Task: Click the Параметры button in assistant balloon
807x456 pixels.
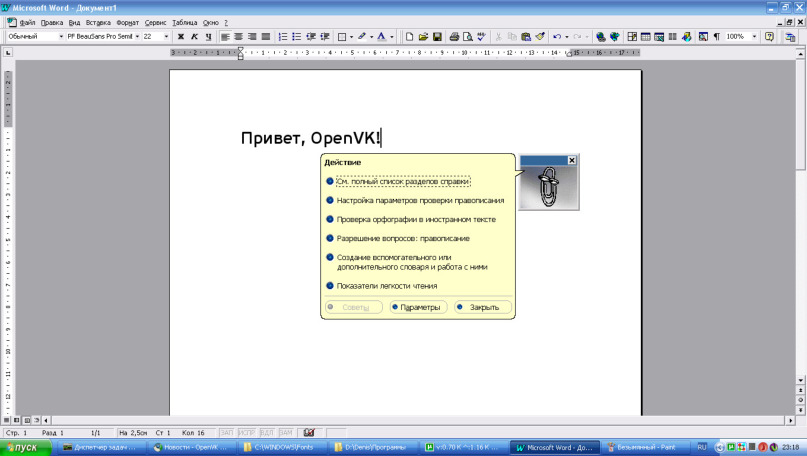Action: click(418, 307)
